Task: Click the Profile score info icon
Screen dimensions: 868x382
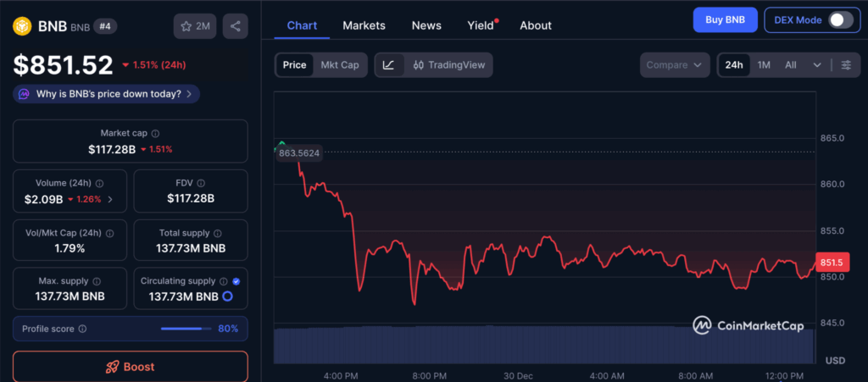Action: point(82,329)
